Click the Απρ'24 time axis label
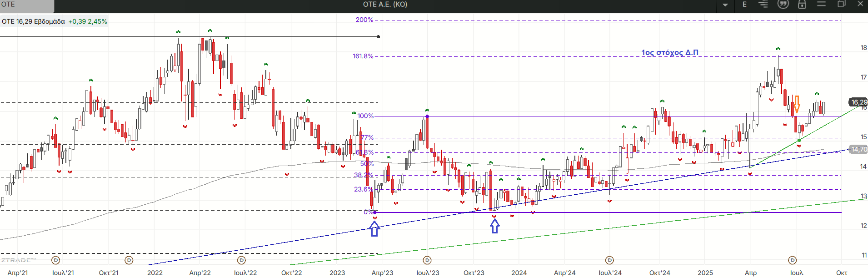Screen dimensions: 868x278 [564, 273]
